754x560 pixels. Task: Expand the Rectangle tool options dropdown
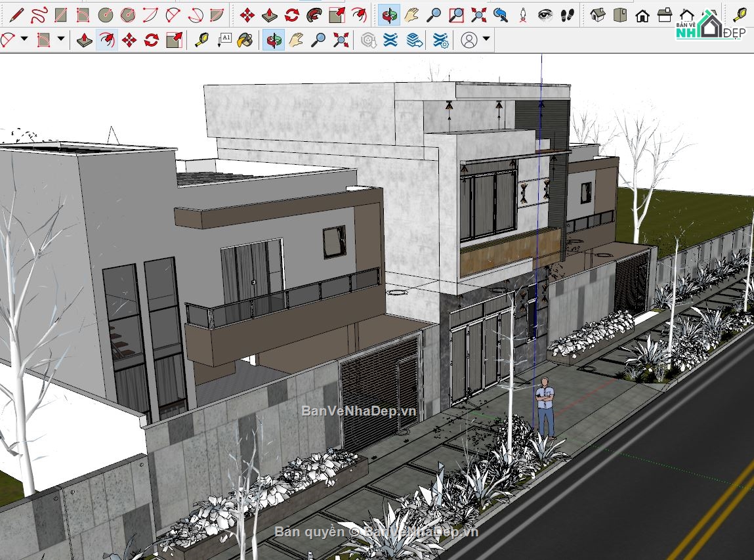60,39
